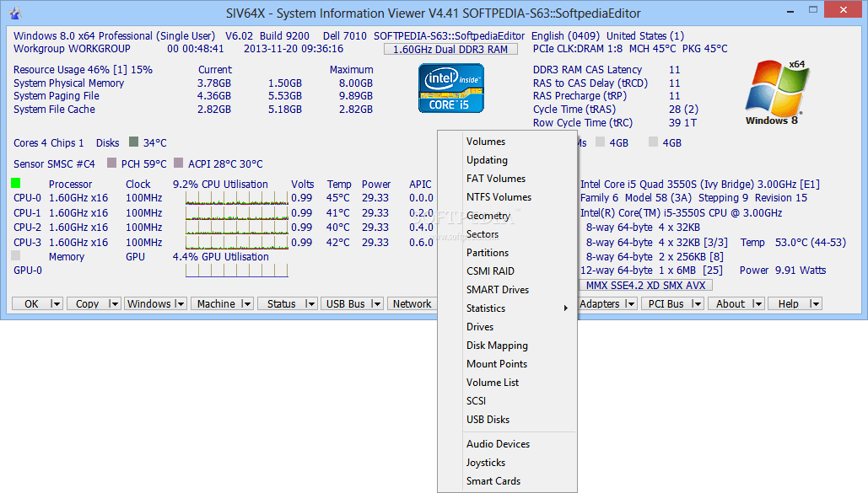
Task: Select CSMI RAID menu entry
Action: tap(507, 271)
